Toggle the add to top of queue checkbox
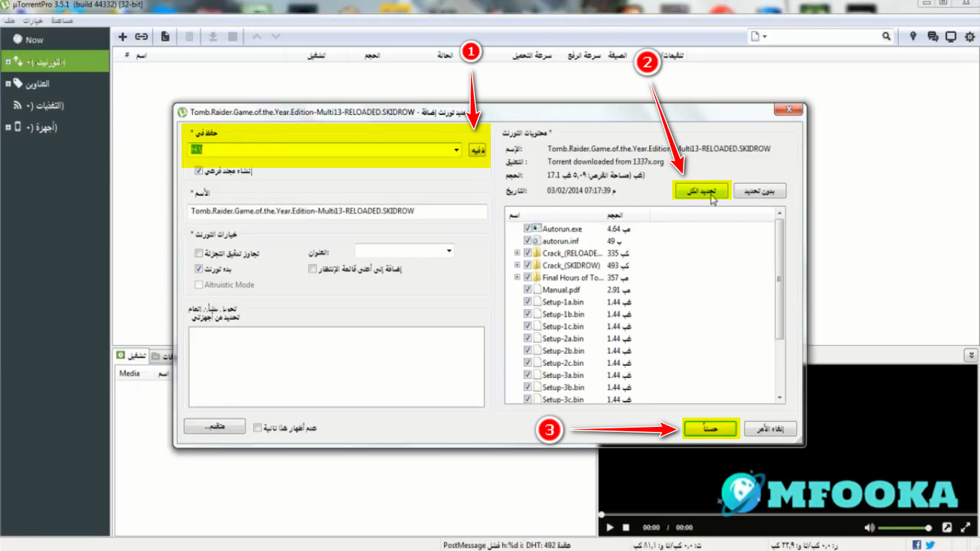 (313, 269)
